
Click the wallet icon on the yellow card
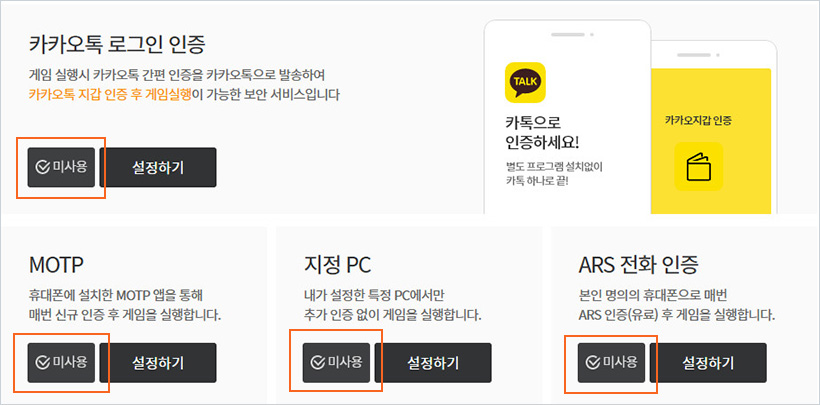698,166
